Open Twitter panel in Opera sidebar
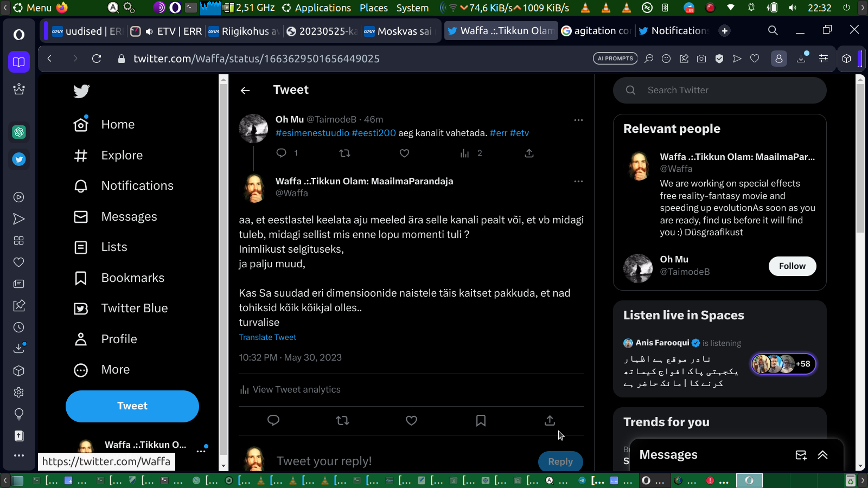The width and height of the screenshot is (868, 488). click(x=19, y=159)
